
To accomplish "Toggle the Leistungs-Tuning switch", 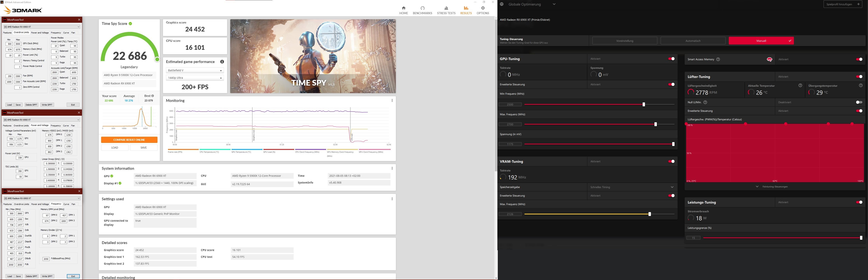I will click(x=859, y=202).
